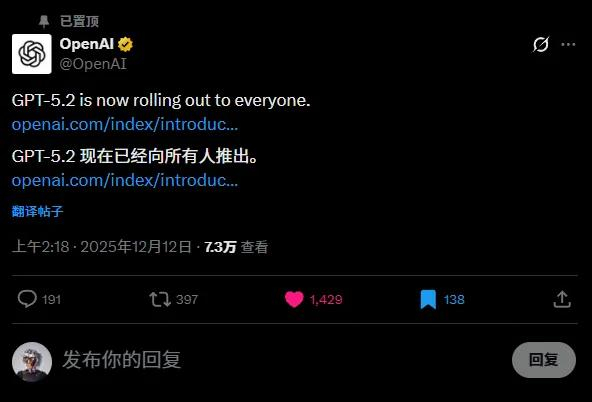Click the pinned 已置顶 pin icon
592x402 pixels.
click(44, 22)
